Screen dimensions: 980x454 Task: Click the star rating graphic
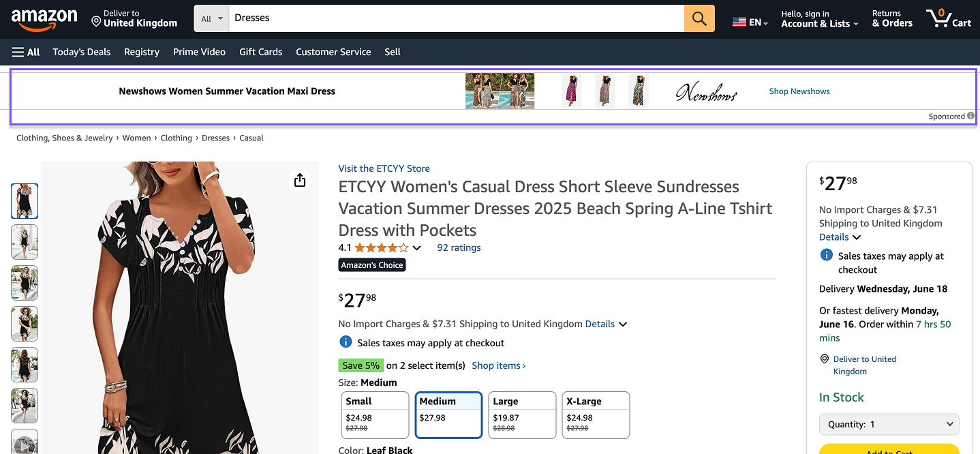tap(381, 247)
